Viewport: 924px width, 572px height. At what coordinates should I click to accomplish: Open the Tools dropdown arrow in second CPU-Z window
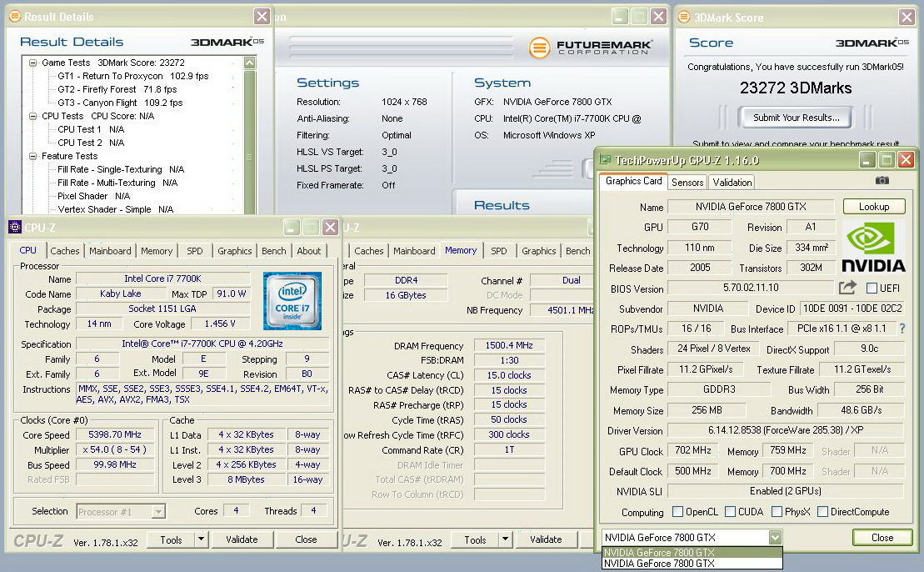(505, 539)
